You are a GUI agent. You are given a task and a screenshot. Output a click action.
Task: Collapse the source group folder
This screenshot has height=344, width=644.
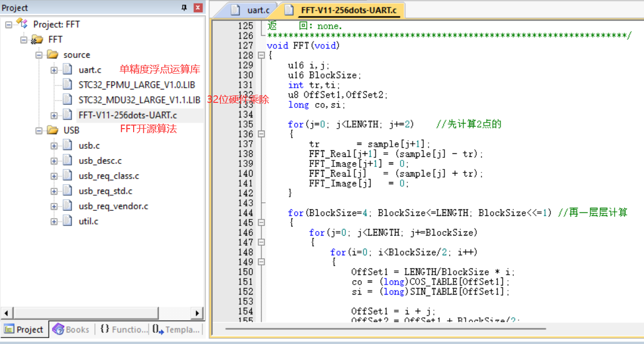pos(39,54)
